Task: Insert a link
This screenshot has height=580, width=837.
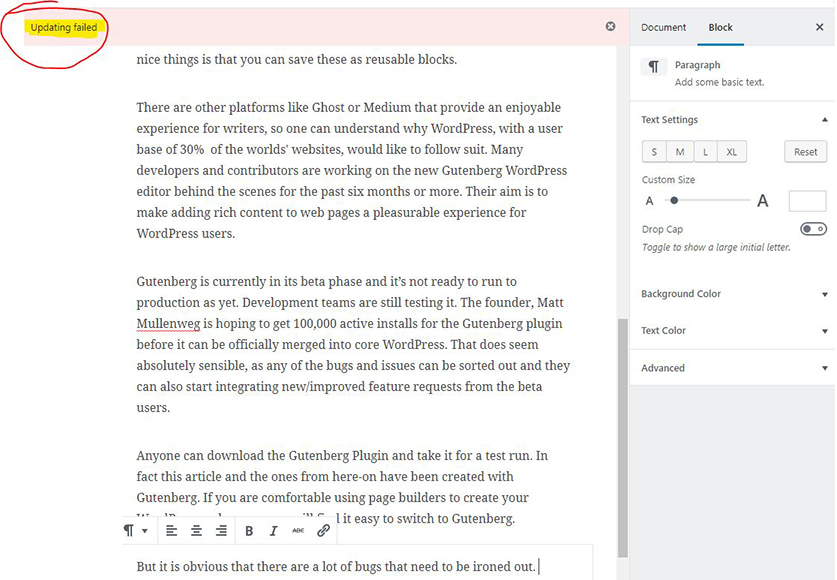Action: 323,530
